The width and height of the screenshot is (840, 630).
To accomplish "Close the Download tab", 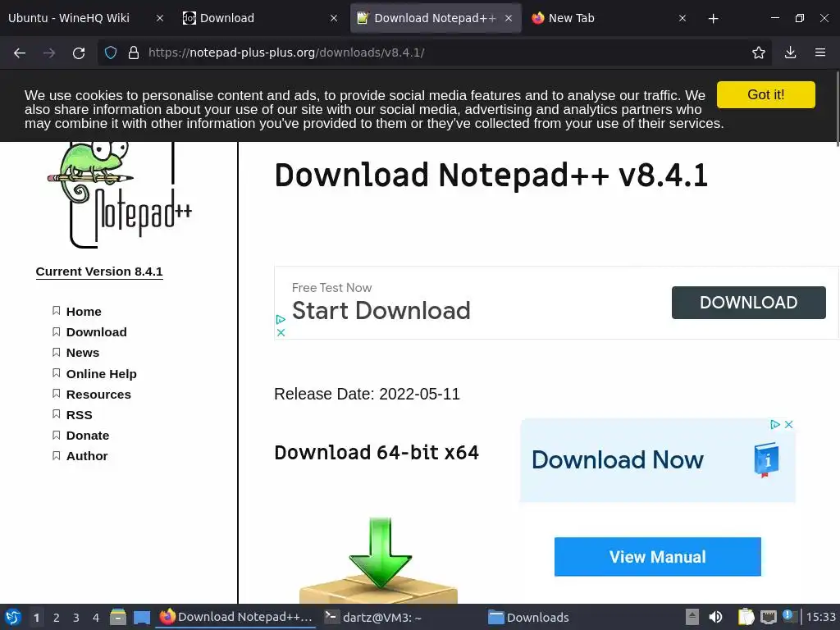I will 334,18.
